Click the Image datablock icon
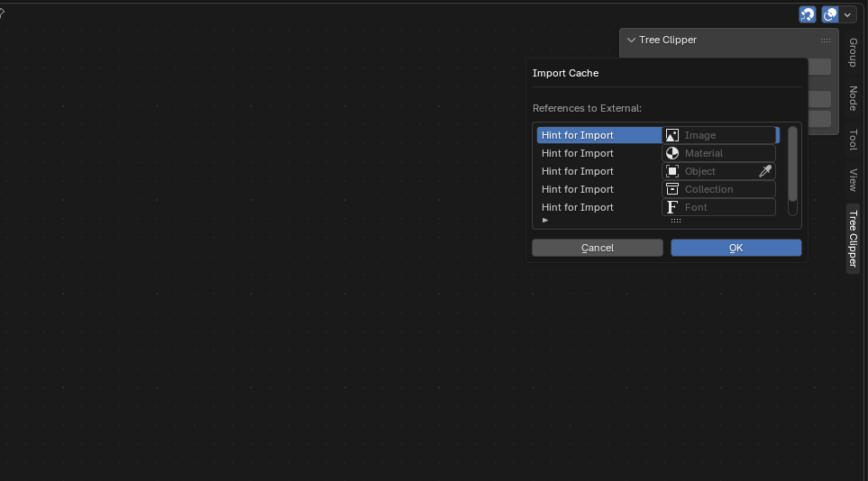This screenshot has height=481, width=868. [x=672, y=135]
